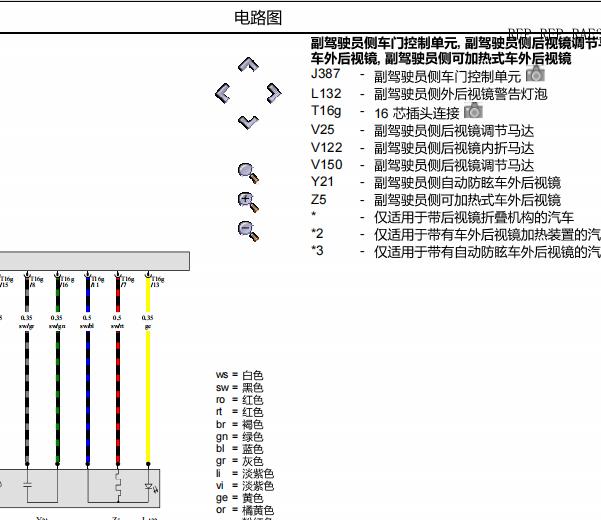Click the left navigation arrow
The image size is (601, 520).
coord(223,93)
